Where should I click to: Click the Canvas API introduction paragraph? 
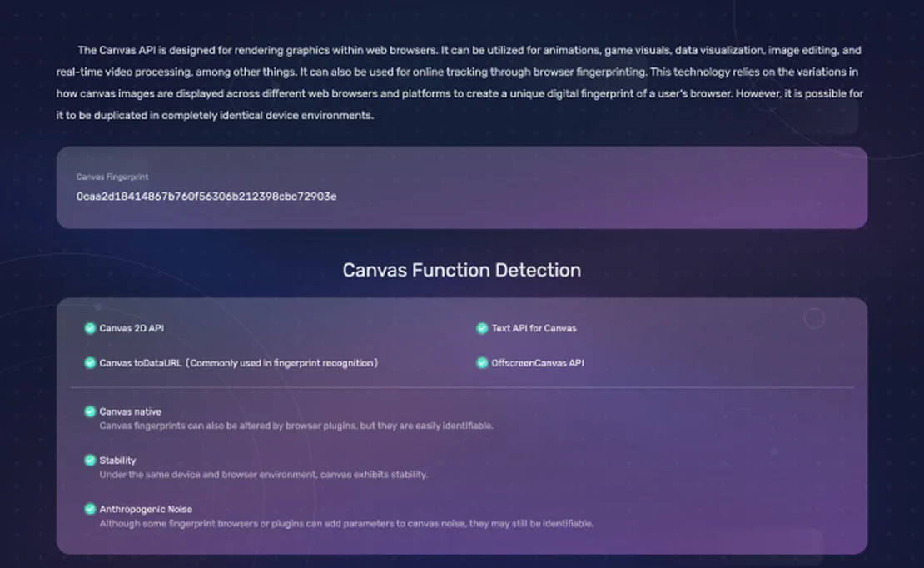pyautogui.click(x=460, y=82)
